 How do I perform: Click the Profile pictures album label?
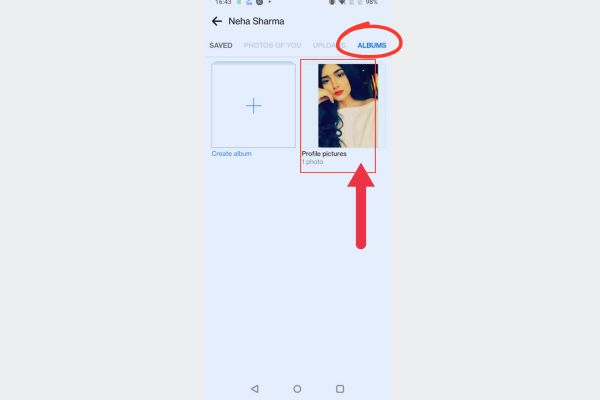(324, 153)
